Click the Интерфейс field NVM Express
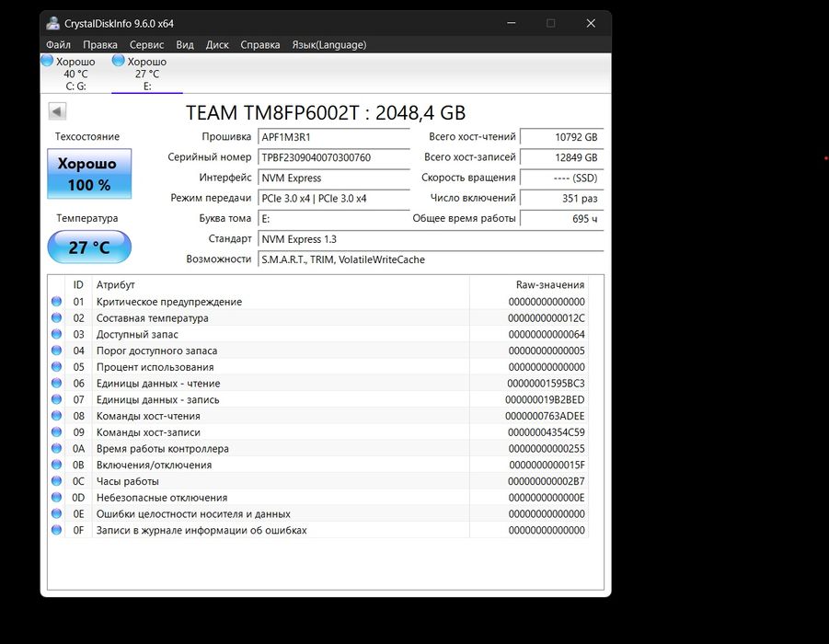 click(334, 178)
